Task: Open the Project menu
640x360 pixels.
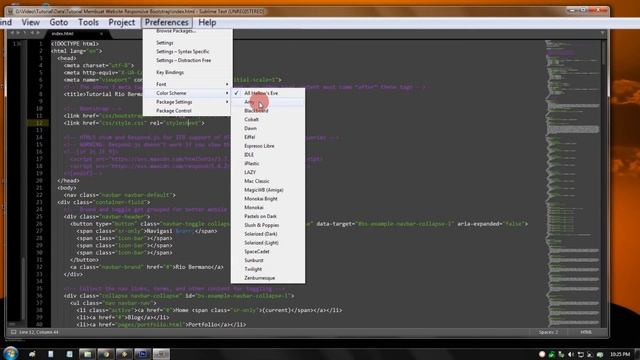Action: 121,22
